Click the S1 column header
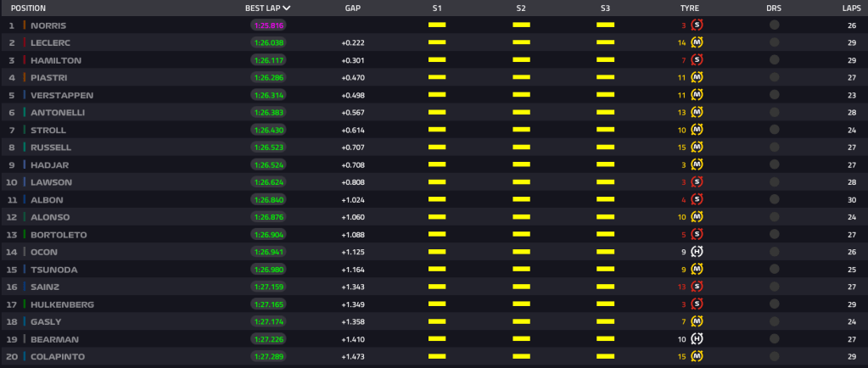 coord(437,8)
